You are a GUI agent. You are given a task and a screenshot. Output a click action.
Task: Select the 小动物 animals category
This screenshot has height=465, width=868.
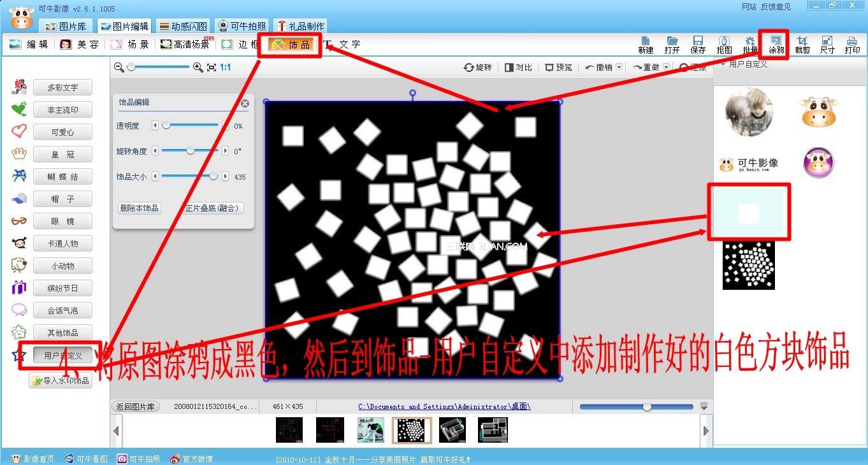(62, 266)
